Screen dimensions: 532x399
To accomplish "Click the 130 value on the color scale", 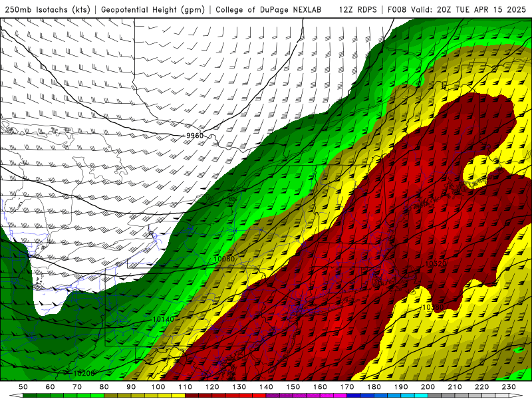I will [239, 387].
